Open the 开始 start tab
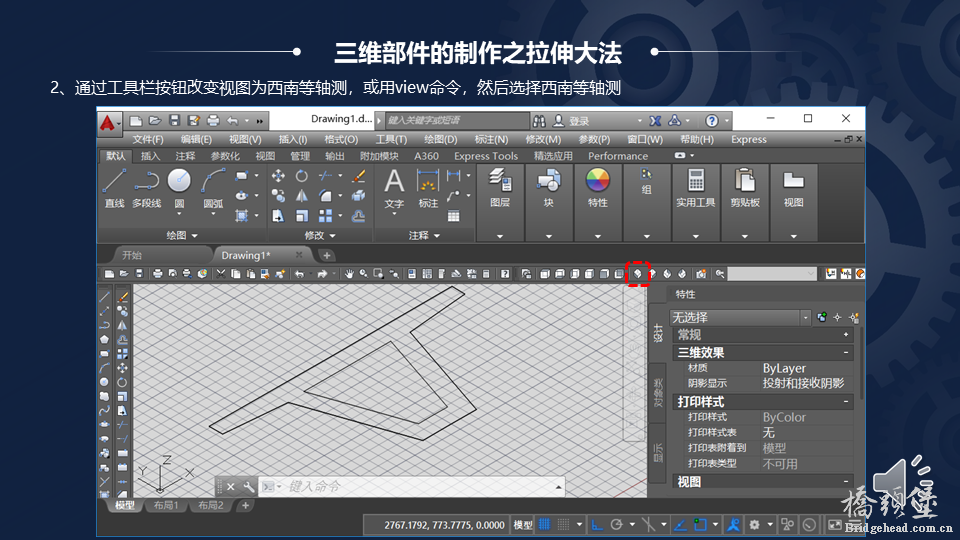The image size is (960, 540). [x=132, y=255]
